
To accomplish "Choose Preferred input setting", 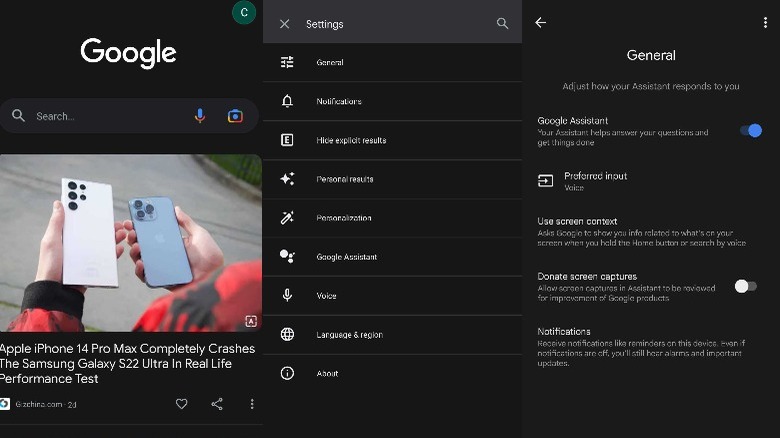I will pyautogui.click(x=595, y=181).
